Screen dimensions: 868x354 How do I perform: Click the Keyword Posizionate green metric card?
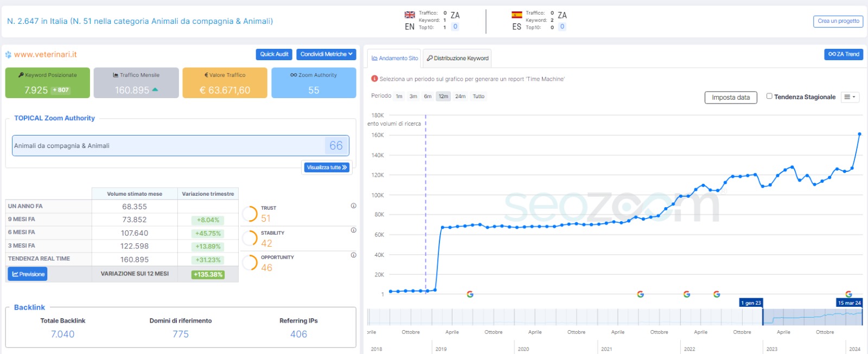(48, 83)
